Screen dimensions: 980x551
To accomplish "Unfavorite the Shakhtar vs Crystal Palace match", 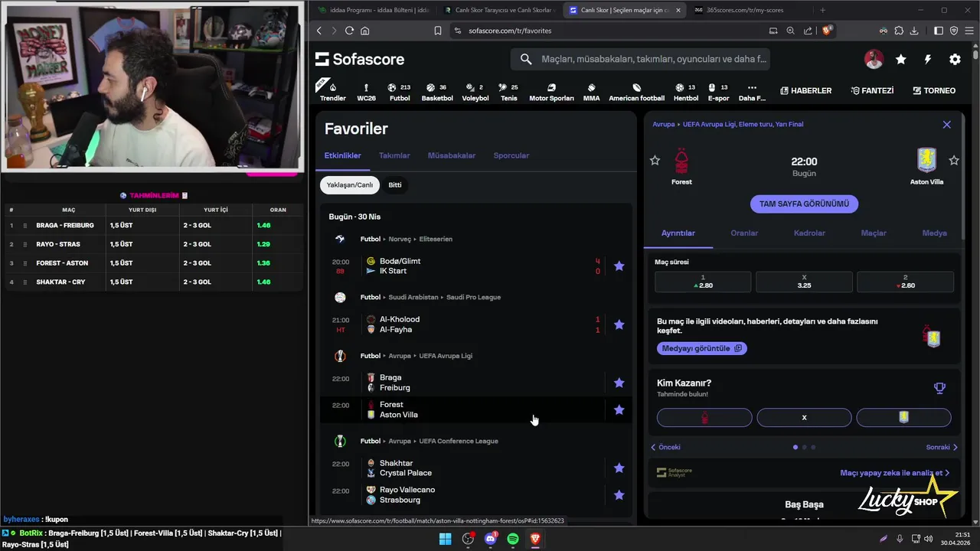I will [619, 468].
